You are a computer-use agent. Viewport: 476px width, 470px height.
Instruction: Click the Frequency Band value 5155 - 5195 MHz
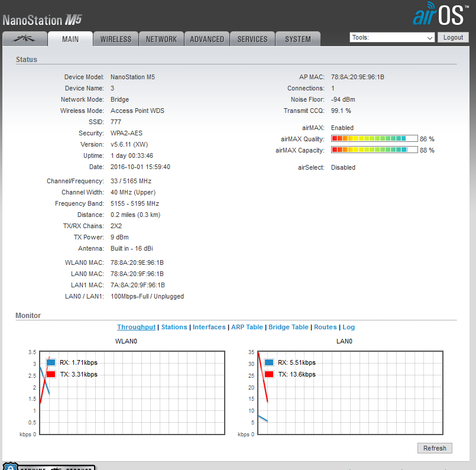coord(135,203)
